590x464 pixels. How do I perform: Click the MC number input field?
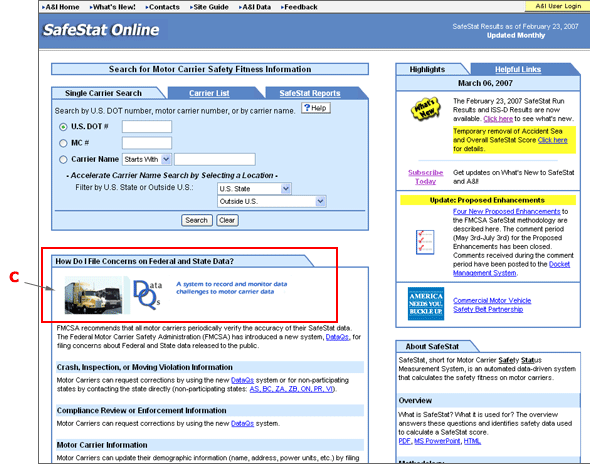[147, 143]
